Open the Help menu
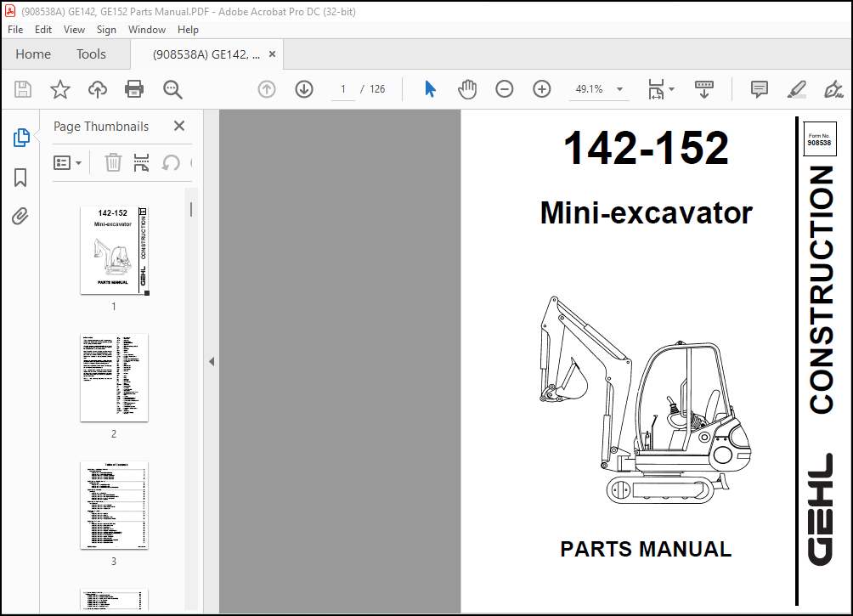 click(x=188, y=30)
